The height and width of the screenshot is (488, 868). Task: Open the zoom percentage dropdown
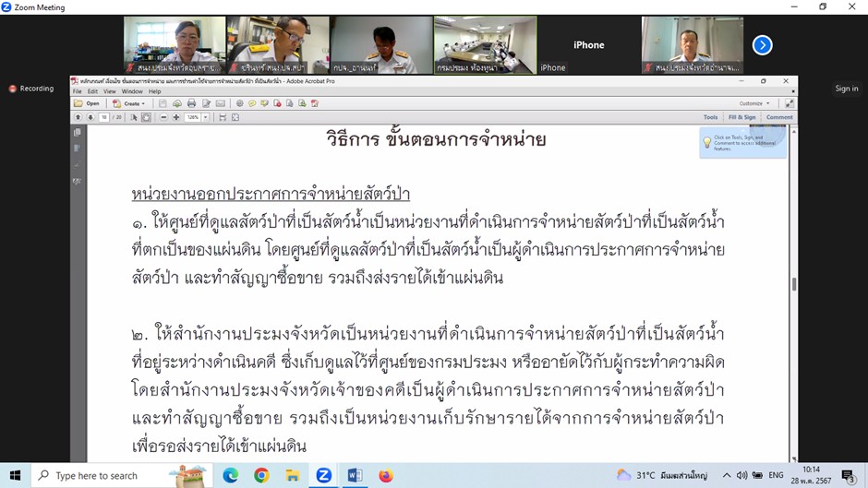205,118
